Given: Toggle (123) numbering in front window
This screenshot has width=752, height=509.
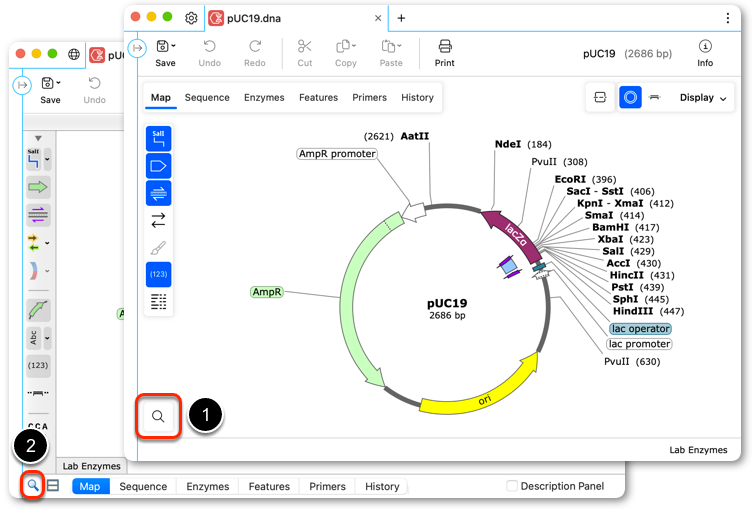Looking at the screenshot, I should coord(158,274).
